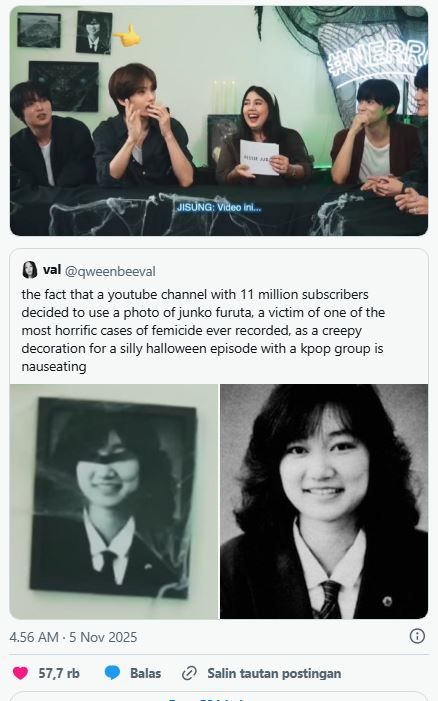Image resolution: width=438 pixels, height=701 pixels.
Task: Click the yellow pointing hand emoji in video
Action: (127, 35)
